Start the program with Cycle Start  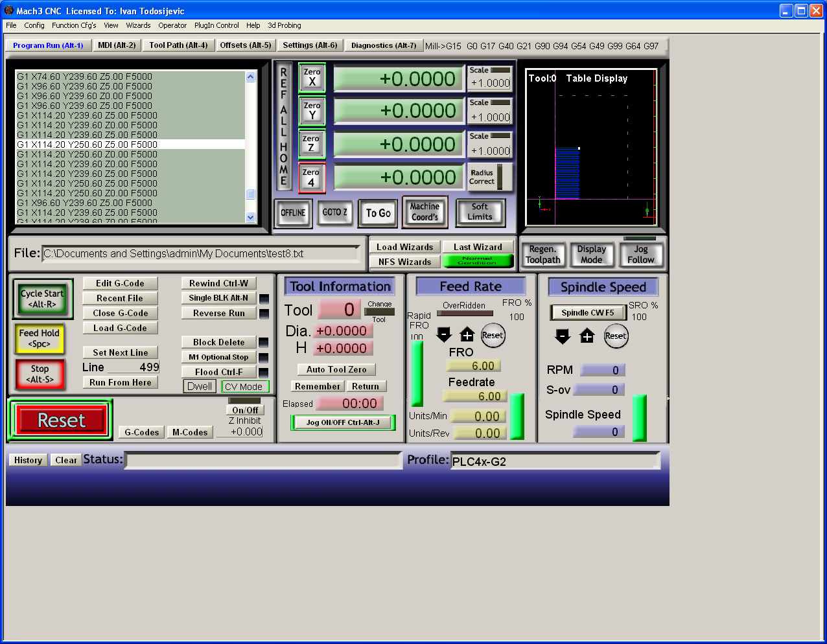coord(42,299)
